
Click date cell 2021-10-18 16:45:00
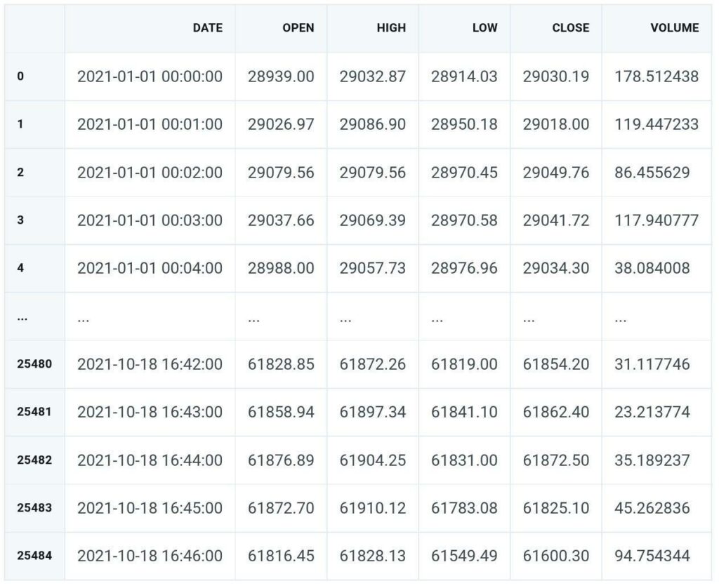point(150,508)
